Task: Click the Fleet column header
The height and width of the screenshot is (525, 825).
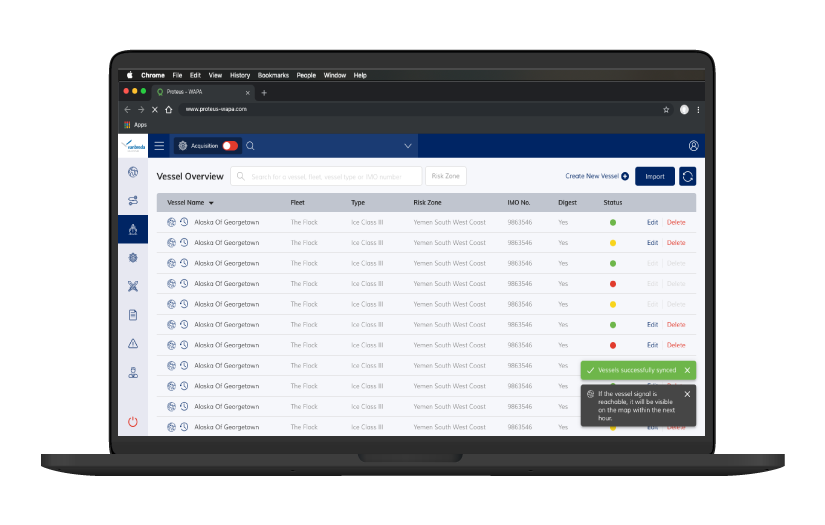Action: [297, 203]
